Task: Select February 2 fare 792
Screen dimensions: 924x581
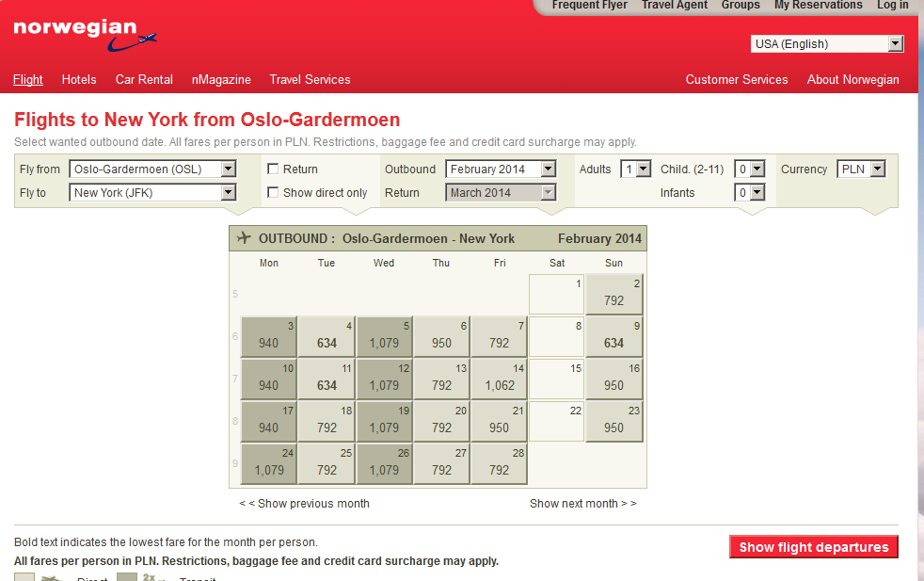Action: click(x=614, y=294)
